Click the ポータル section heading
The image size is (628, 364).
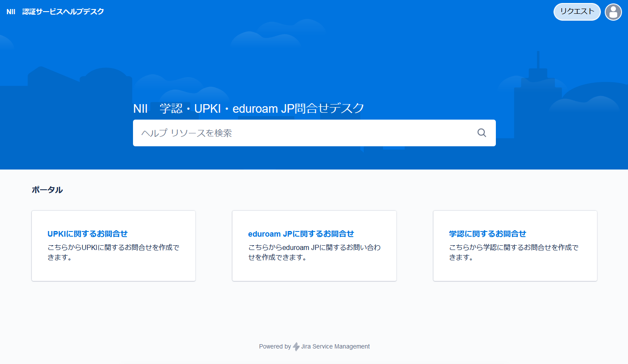pyautogui.click(x=47, y=190)
